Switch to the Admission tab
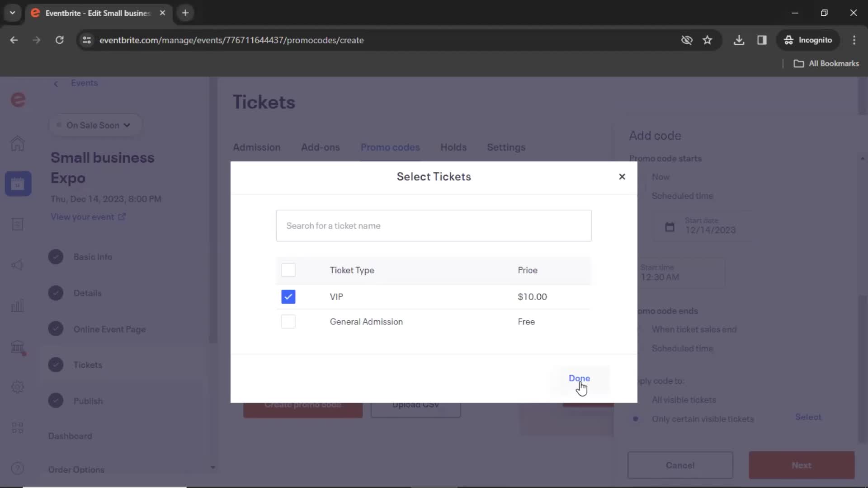 point(257,147)
